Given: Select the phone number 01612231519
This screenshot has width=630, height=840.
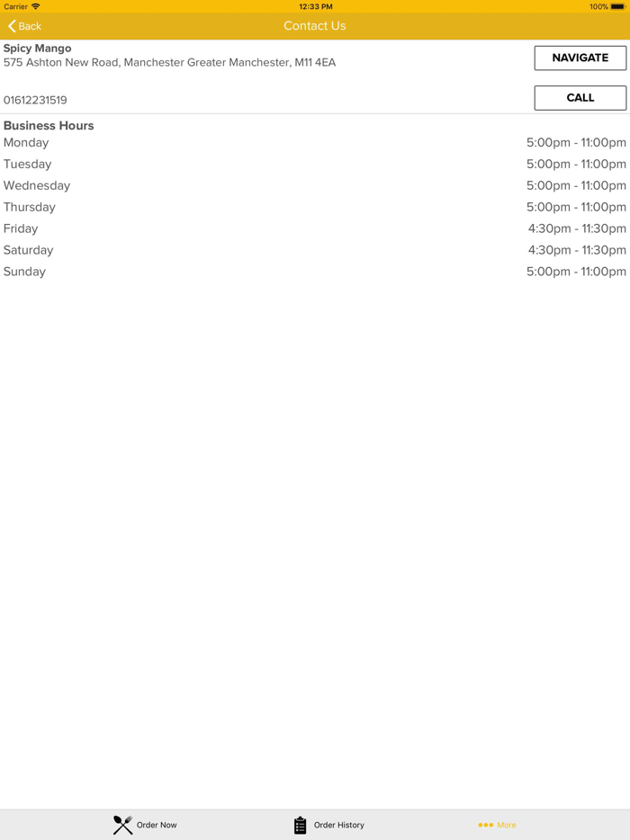Looking at the screenshot, I should click(35, 100).
